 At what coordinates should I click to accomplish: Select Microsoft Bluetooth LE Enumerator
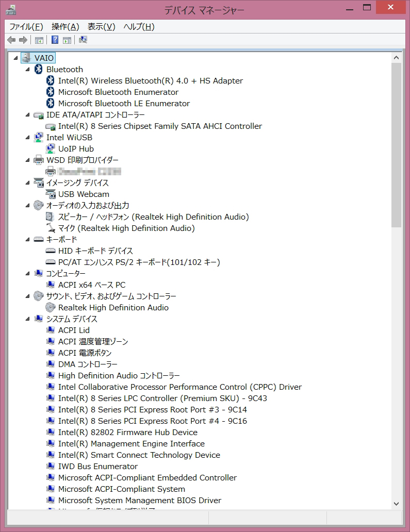click(124, 103)
